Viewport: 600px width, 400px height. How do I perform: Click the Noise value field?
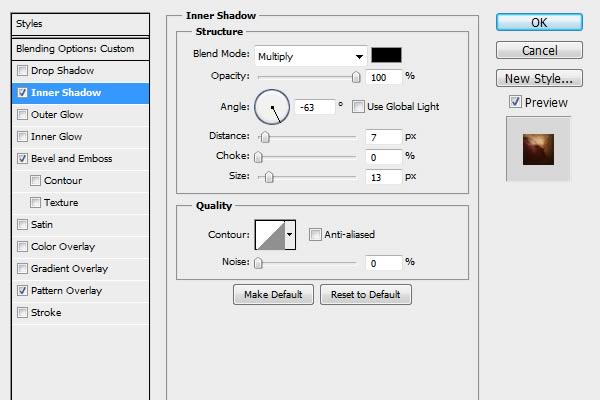pos(384,263)
